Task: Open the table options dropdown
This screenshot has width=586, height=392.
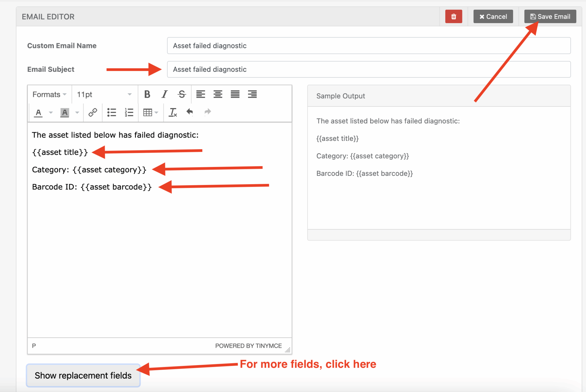Action: [x=156, y=112]
